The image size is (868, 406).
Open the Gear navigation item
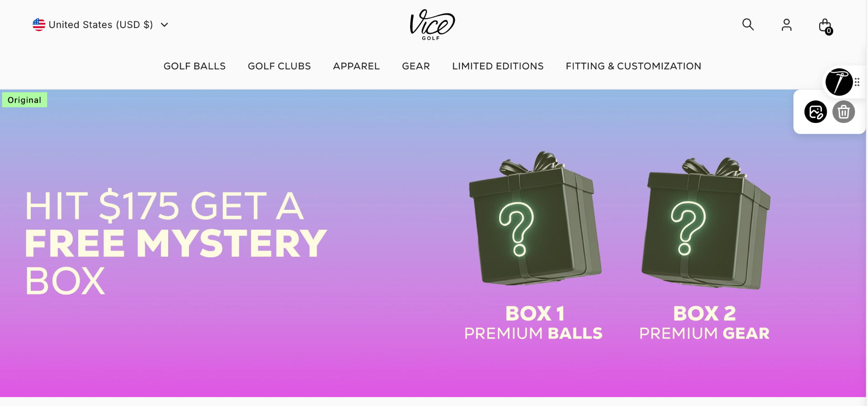click(x=416, y=66)
